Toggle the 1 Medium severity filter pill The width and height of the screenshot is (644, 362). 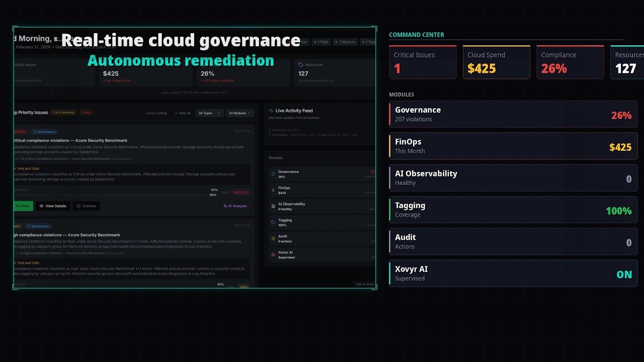(345, 42)
